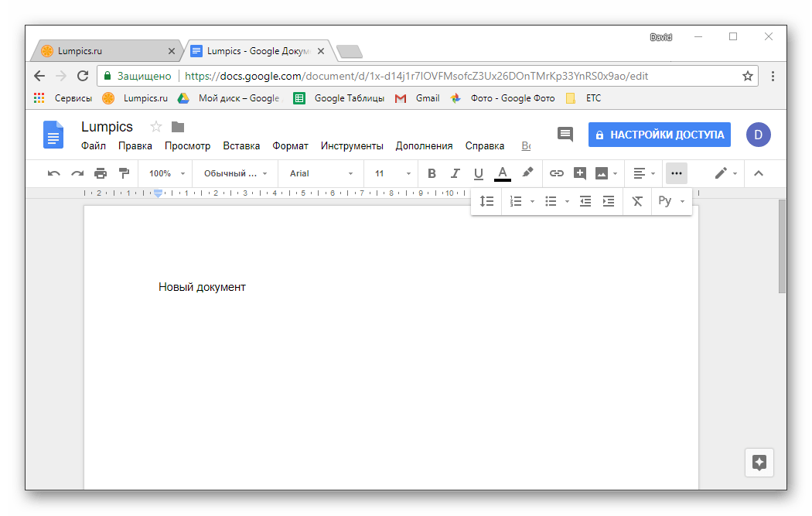812x516 pixels.
Task: Open the comments history icon
Action: [565, 134]
